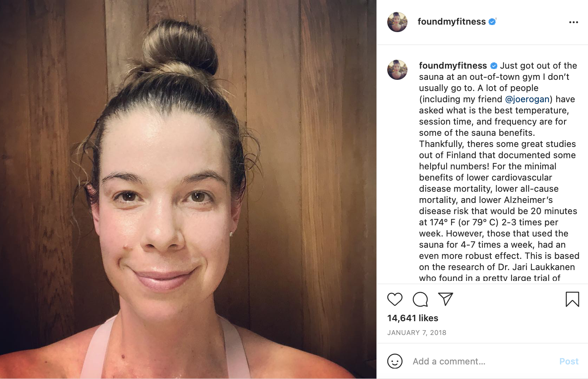This screenshot has height=379, width=588.
Task: Open the January 7, 2018 date link
Action: point(417,333)
